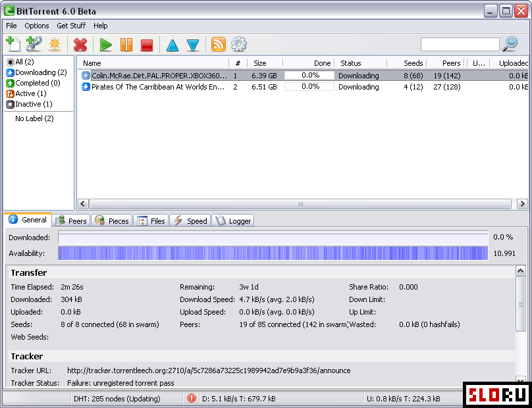Click the blue Availability bar
The image size is (532, 408).
pos(273,253)
